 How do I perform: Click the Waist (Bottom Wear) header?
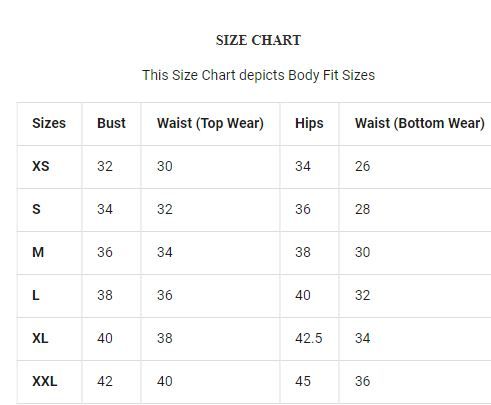(x=420, y=124)
